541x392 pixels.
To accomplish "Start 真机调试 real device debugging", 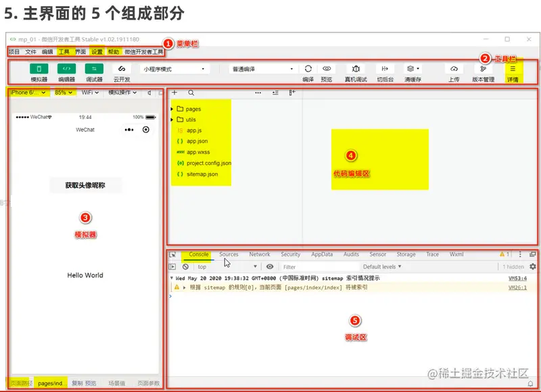I will [356, 69].
